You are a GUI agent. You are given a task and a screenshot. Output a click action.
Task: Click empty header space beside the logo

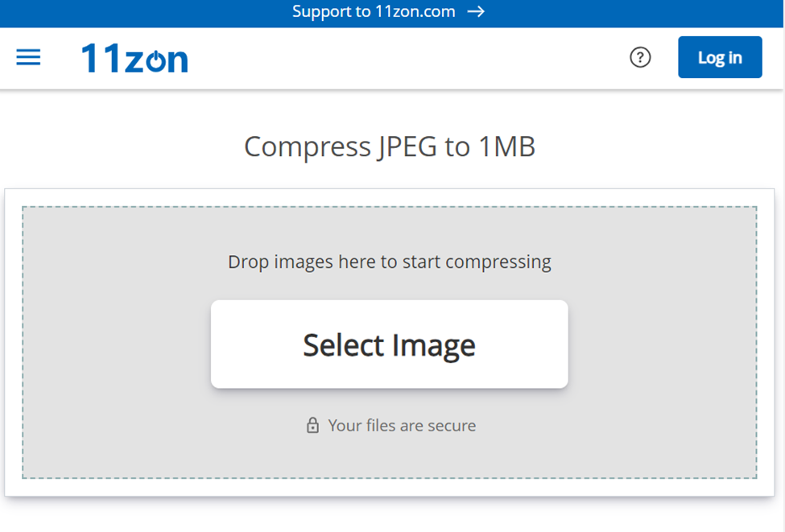[x=403, y=58]
